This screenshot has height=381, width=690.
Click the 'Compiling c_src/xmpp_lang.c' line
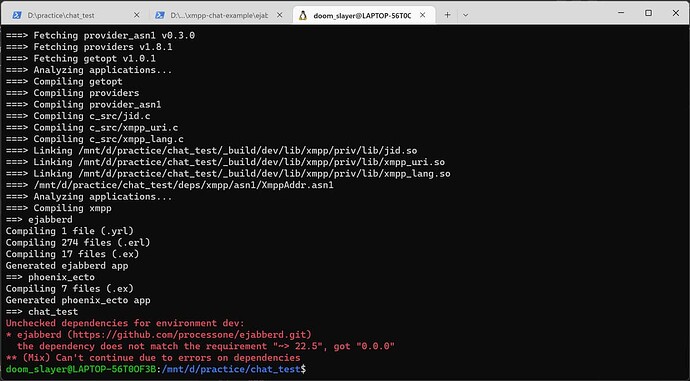[95, 139]
